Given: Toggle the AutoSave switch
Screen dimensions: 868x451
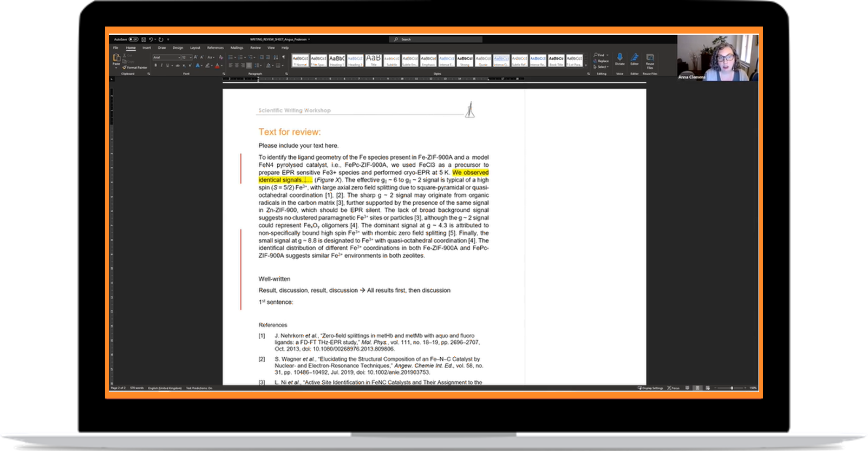Looking at the screenshot, I should point(133,39).
